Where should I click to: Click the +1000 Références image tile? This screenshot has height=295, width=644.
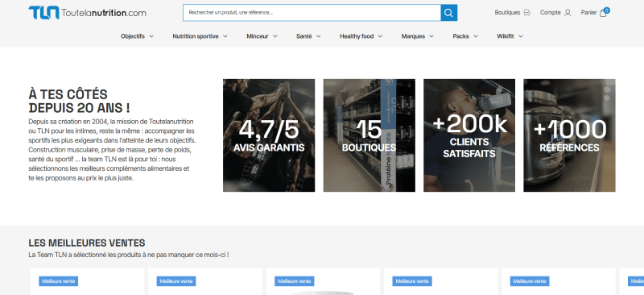pyautogui.click(x=569, y=135)
